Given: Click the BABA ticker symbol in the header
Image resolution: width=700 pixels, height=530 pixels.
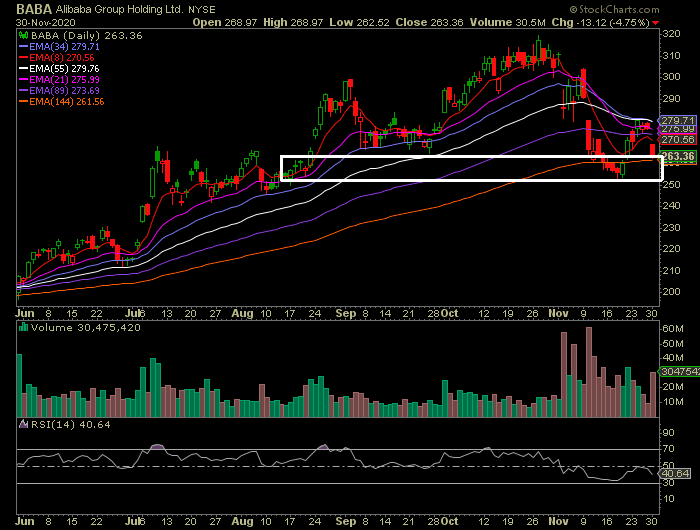Looking at the screenshot, I should (x=34, y=9).
